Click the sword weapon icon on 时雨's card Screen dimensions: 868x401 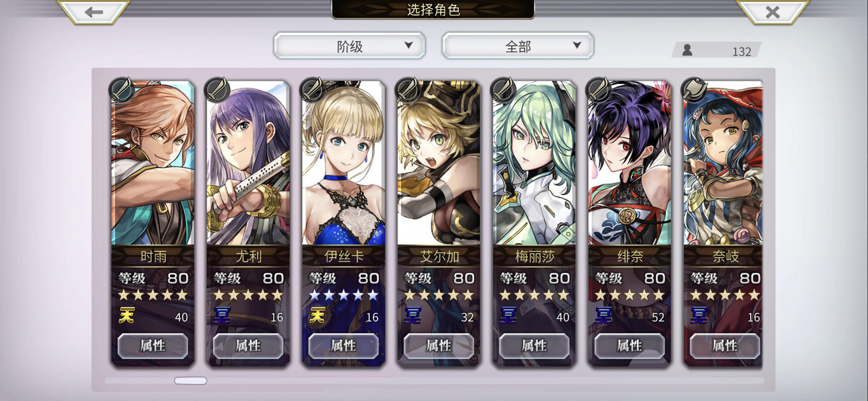(x=122, y=90)
